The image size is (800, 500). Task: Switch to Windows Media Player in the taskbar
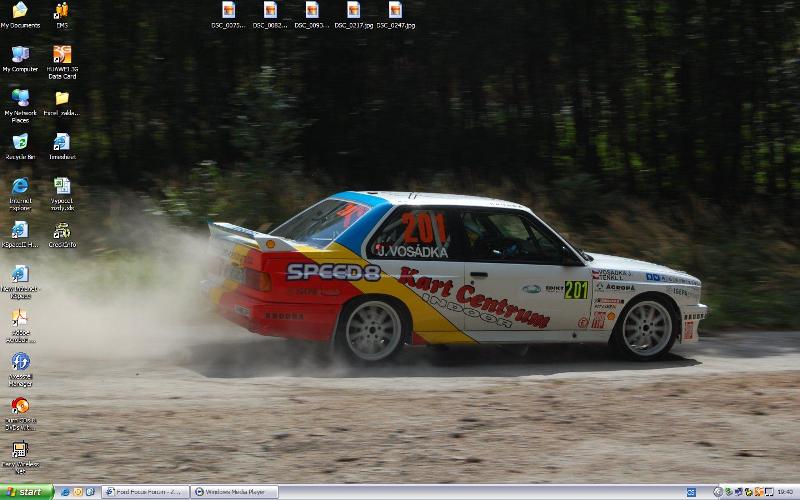[x=235, y=492]
